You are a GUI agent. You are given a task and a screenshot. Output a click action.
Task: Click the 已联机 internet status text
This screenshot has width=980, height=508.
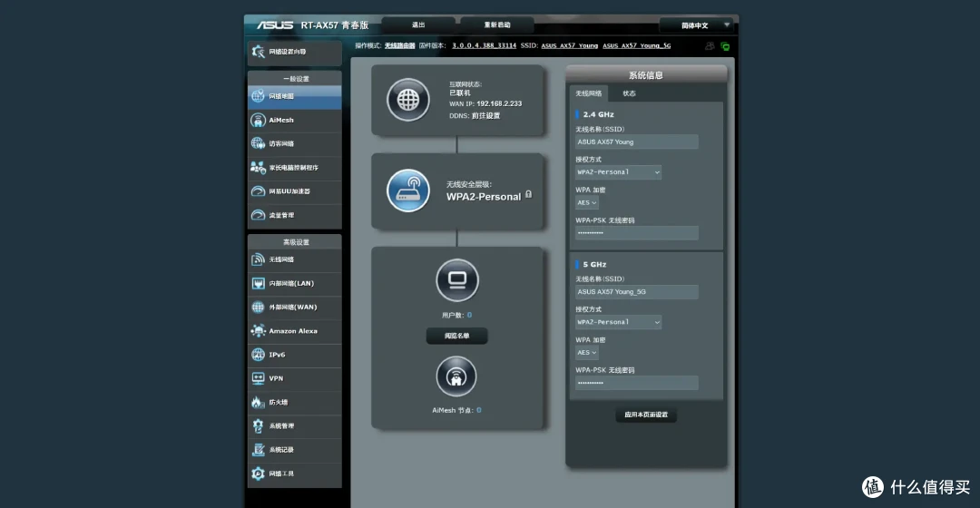pyautogui.click(x=459, y=93)
